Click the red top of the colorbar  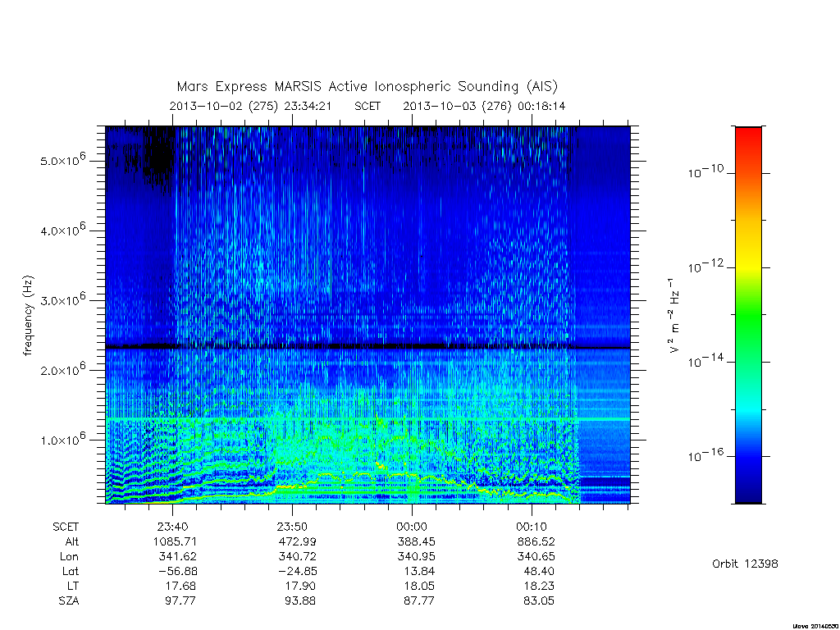748,137
